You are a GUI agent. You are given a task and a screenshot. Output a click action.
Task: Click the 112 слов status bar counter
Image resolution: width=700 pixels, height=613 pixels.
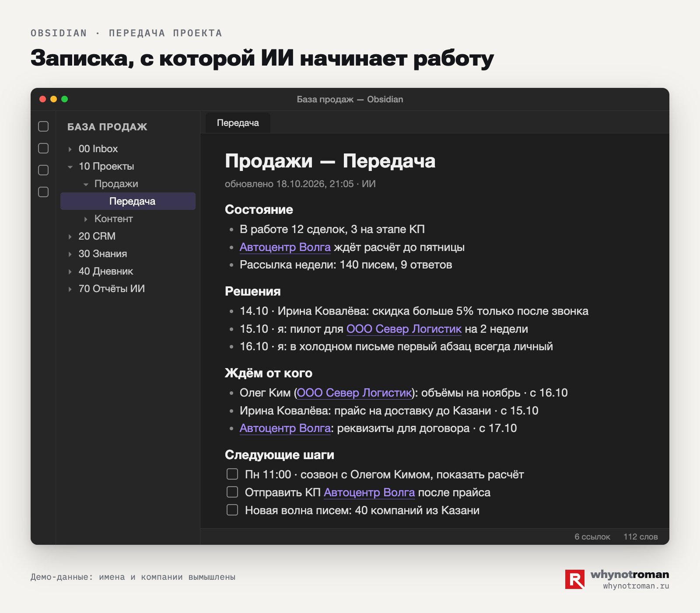coord(640,536)
